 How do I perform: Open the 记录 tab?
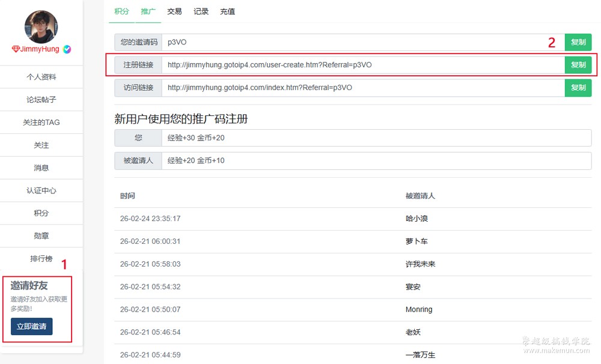(x=201, y=11)
